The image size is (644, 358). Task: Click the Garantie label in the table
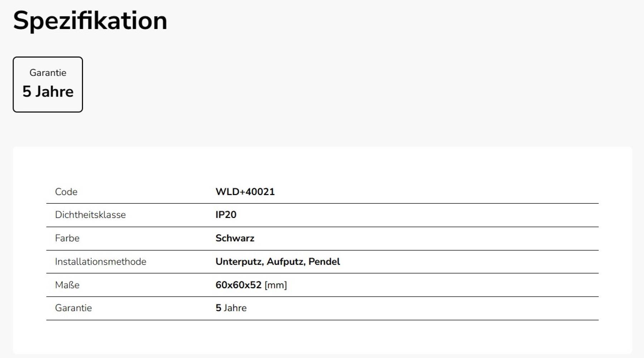tap(73, 308)
